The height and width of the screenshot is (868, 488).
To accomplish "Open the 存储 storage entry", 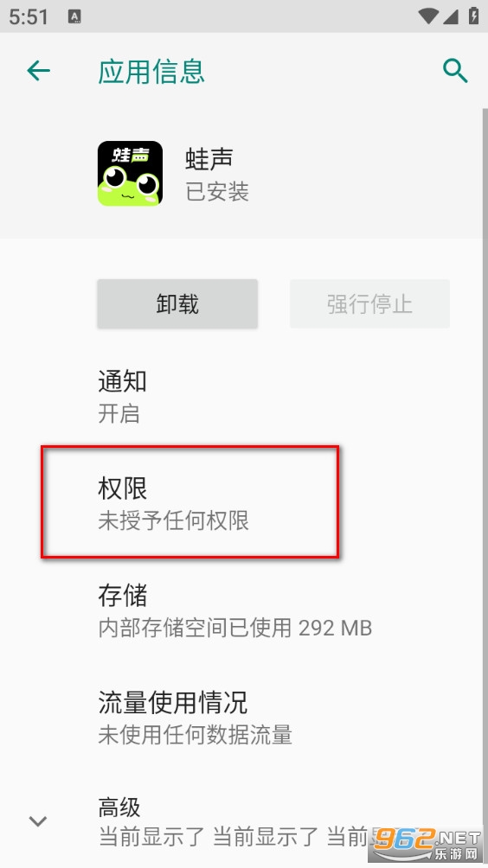I will click(244, 611).
